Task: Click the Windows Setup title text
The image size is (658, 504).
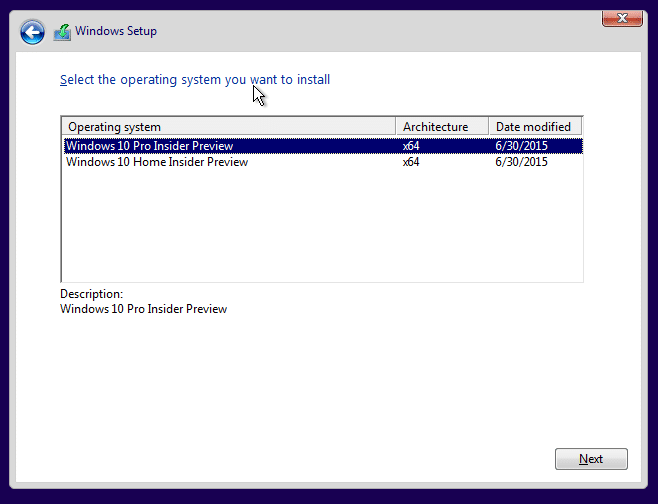Action: coord(116,31)
